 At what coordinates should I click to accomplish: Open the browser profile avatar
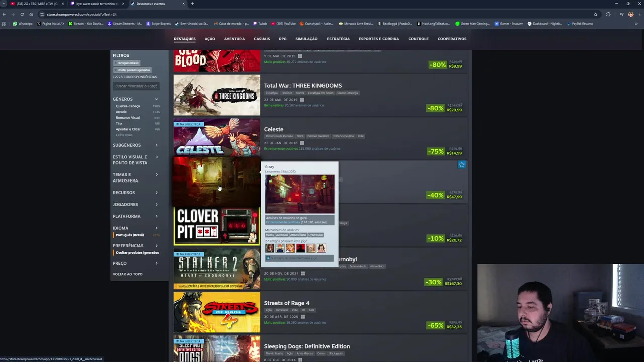tap(631, 14)
